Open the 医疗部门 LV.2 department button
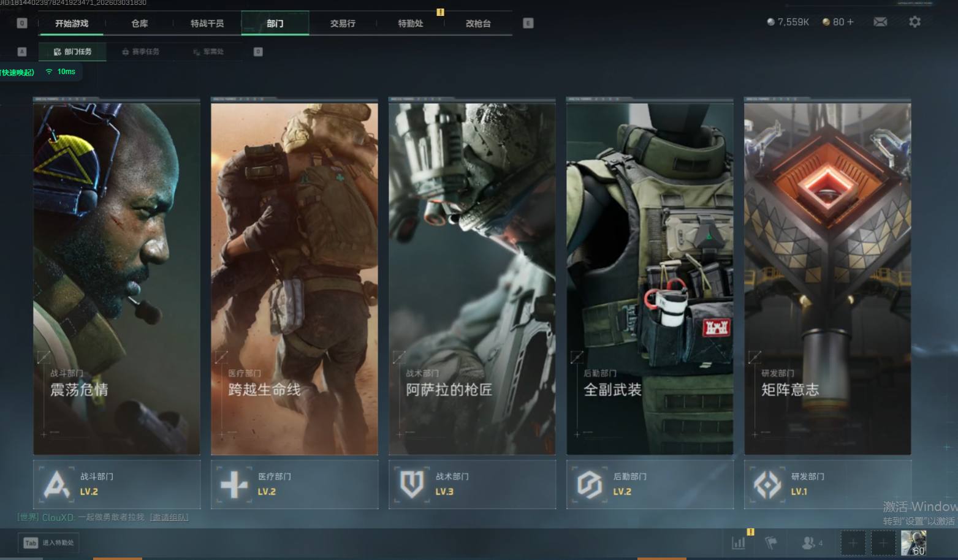Viewport: 958px width, 560px height. [x=294, y=484]
